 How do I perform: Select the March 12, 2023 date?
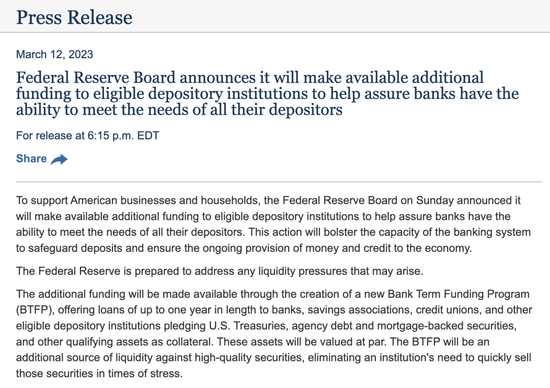click(x=55, y=54)
